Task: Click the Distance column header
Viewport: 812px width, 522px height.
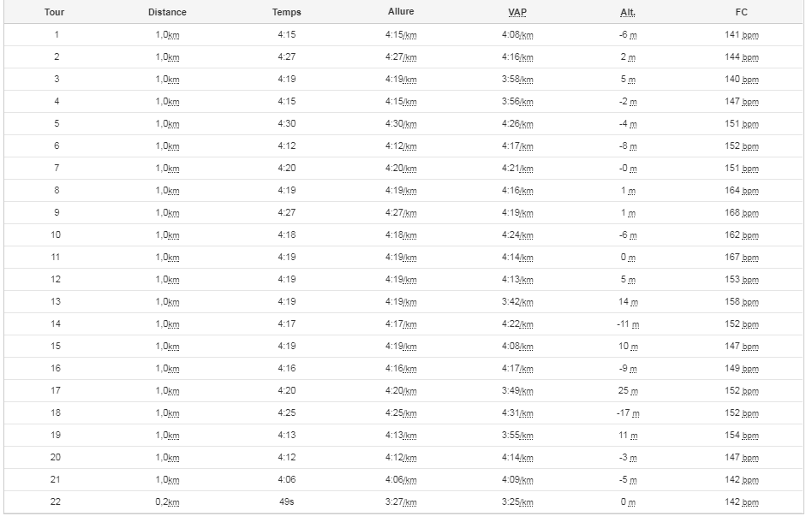Action: click(167, 12)
